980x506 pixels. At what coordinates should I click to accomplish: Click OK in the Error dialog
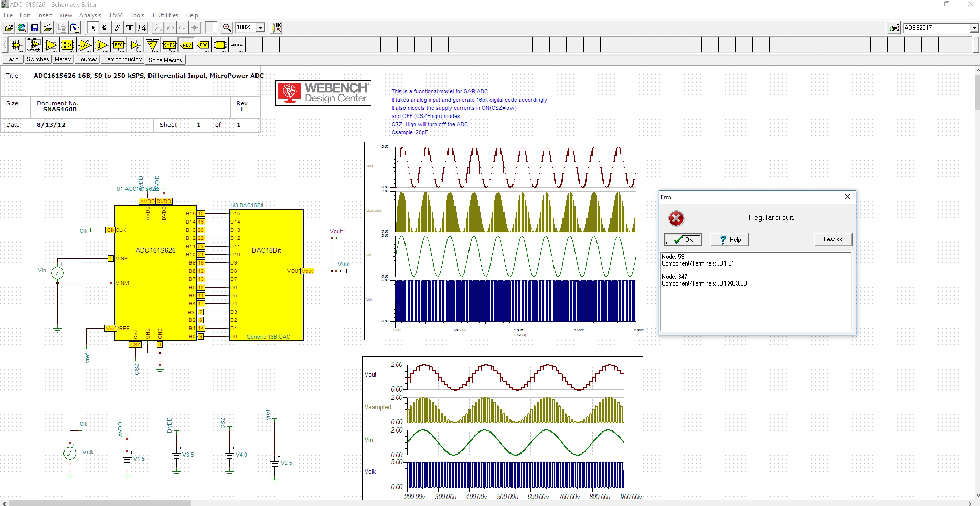pyautogui.click(x=683, y=240)
